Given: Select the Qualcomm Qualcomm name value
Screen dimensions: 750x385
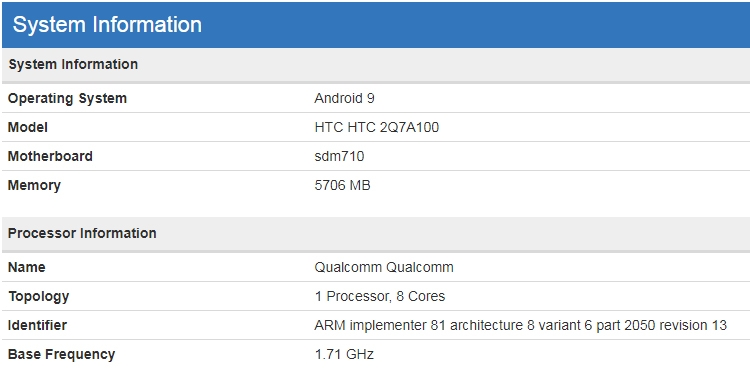Looking at the screenshot, I should click(x=384, y=267).
